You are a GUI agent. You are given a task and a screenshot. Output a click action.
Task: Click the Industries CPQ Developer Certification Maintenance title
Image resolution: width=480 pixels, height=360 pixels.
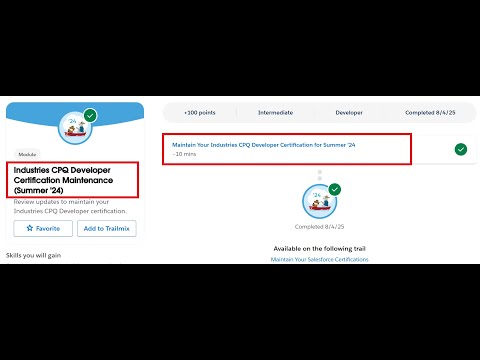[63, 180]
